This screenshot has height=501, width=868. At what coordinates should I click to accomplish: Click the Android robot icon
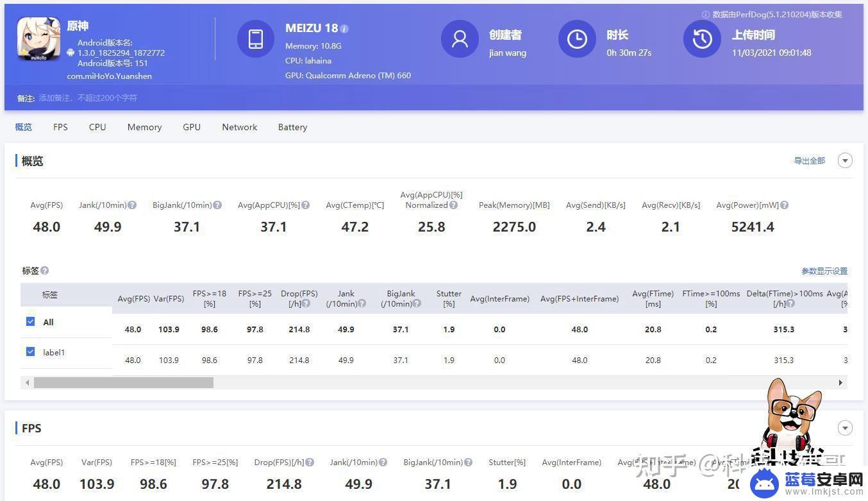pyautogui.click(x=70, y=53)
